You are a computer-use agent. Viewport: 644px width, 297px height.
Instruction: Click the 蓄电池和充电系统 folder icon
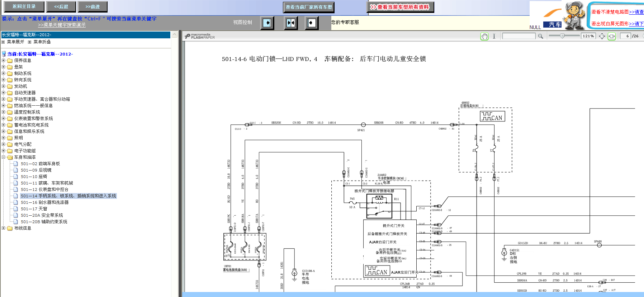coord(10,125)
